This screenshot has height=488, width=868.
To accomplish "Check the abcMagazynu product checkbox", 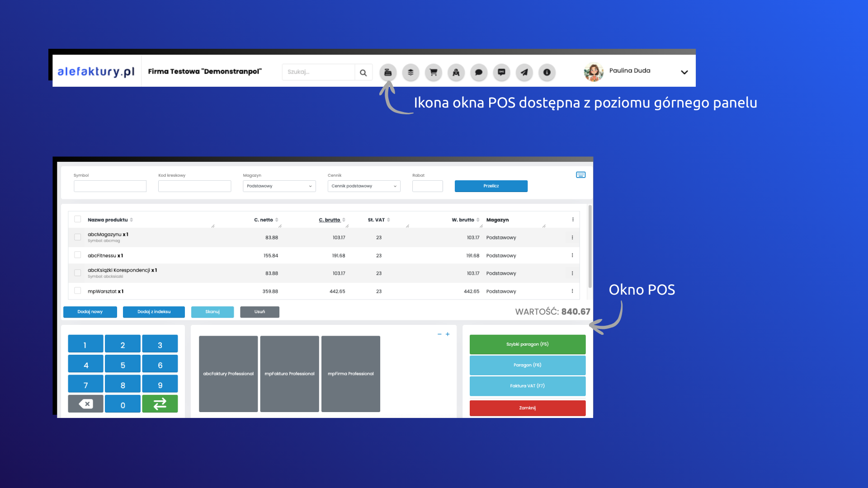I will [78, 237].
